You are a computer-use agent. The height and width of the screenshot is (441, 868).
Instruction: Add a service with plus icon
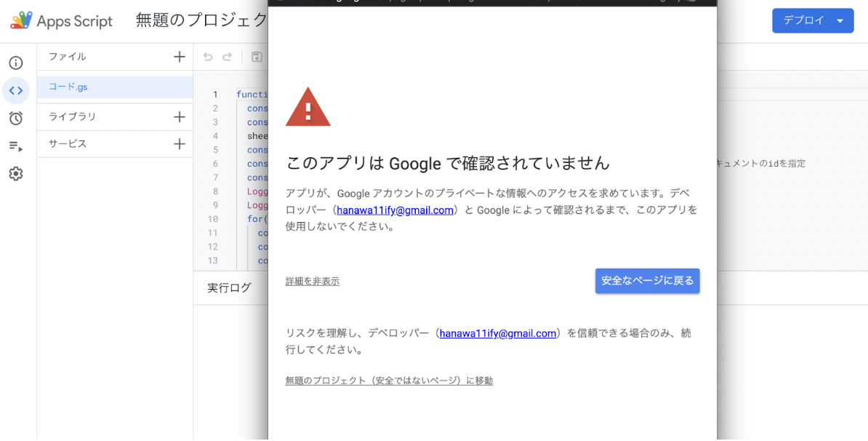point(180,144)
